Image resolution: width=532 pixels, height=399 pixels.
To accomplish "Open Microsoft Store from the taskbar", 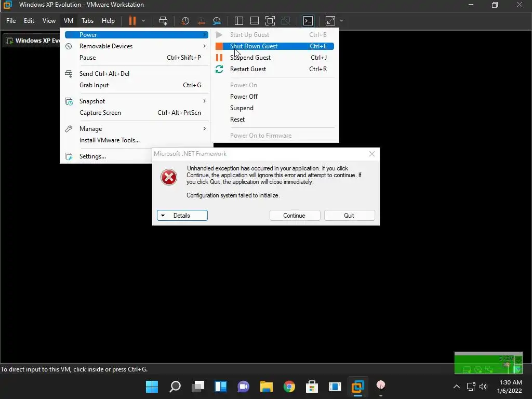I will click(312, 387).
